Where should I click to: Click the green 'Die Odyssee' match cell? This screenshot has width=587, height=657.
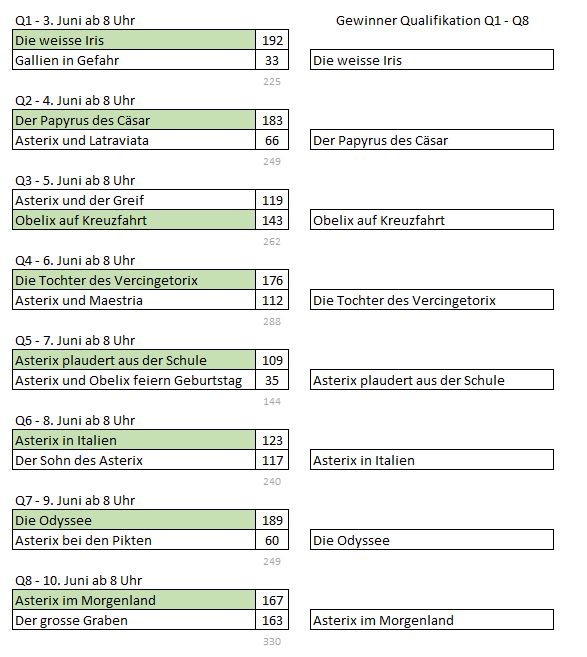pyautogui.click(x=134, y=520)
